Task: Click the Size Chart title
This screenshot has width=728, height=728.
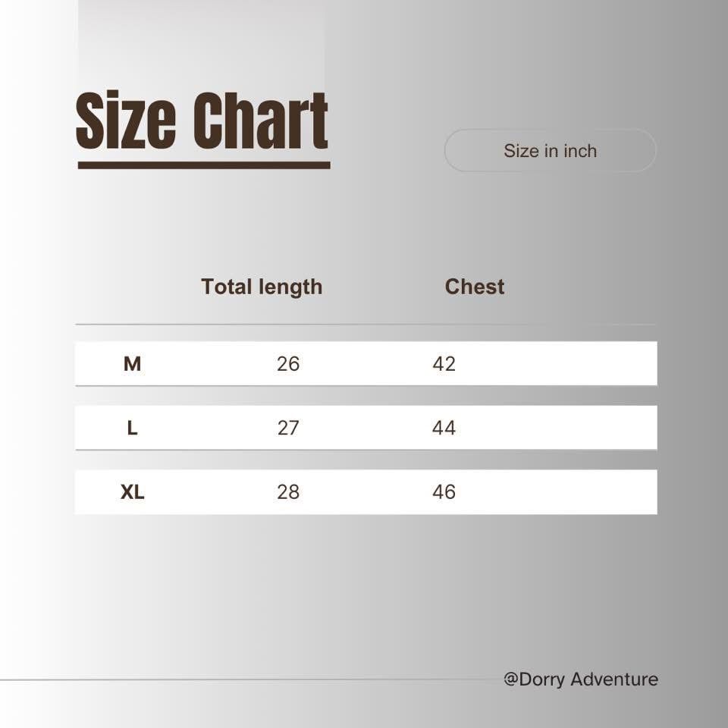Action: tap(202, 121)
